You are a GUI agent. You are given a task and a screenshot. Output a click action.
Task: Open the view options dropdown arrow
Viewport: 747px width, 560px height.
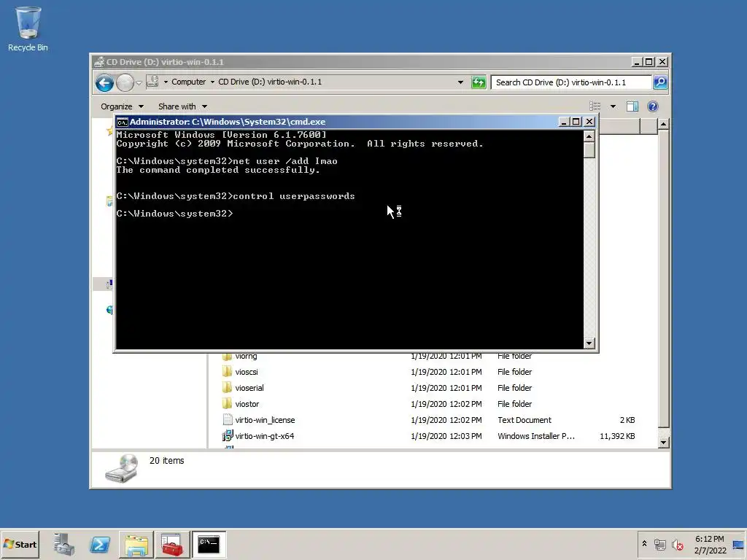613,106
